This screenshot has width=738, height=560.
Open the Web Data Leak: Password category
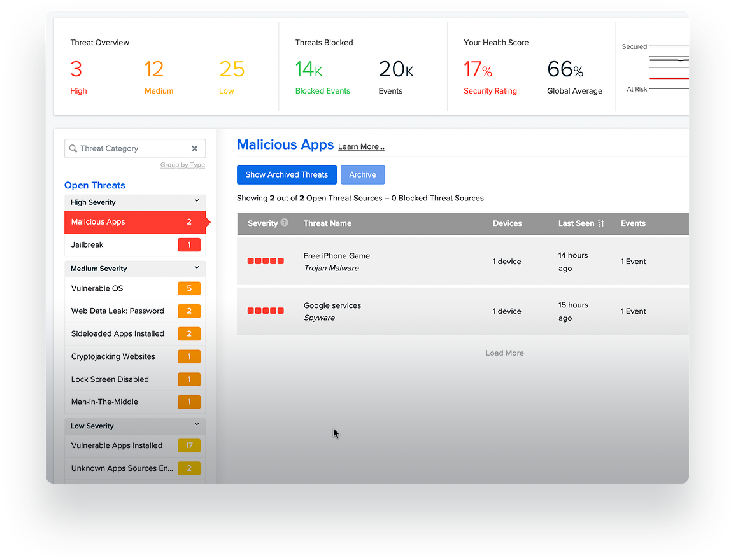pos(135,311)
